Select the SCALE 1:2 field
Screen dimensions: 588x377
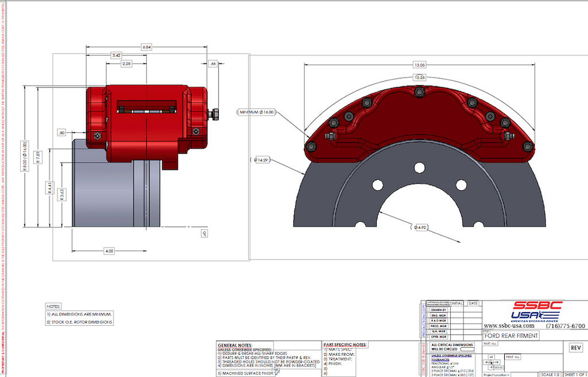pyautogui.click(x=550, y=374)
